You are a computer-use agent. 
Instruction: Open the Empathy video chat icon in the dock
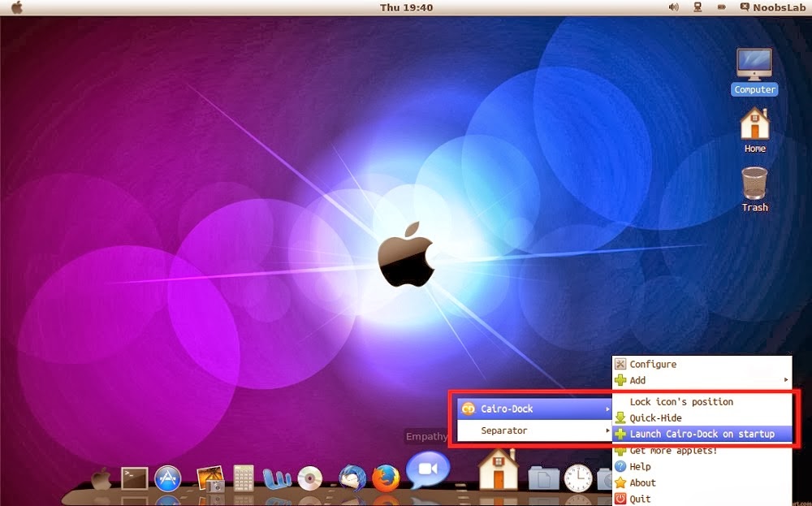pos(428,469)
